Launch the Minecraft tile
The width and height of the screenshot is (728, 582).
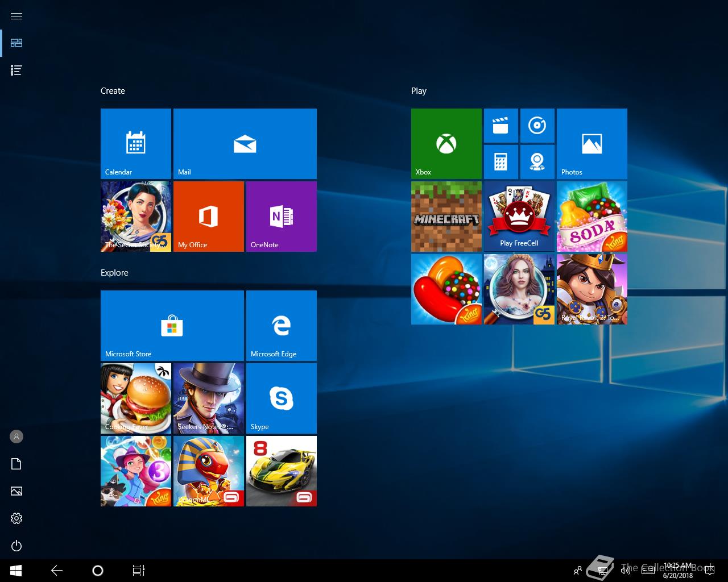(446, 217)
